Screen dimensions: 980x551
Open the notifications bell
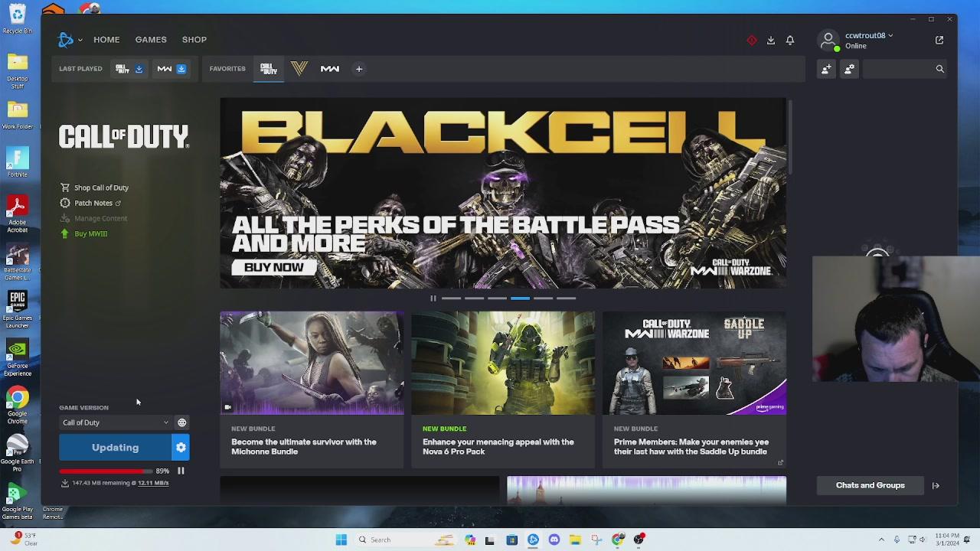790,40
